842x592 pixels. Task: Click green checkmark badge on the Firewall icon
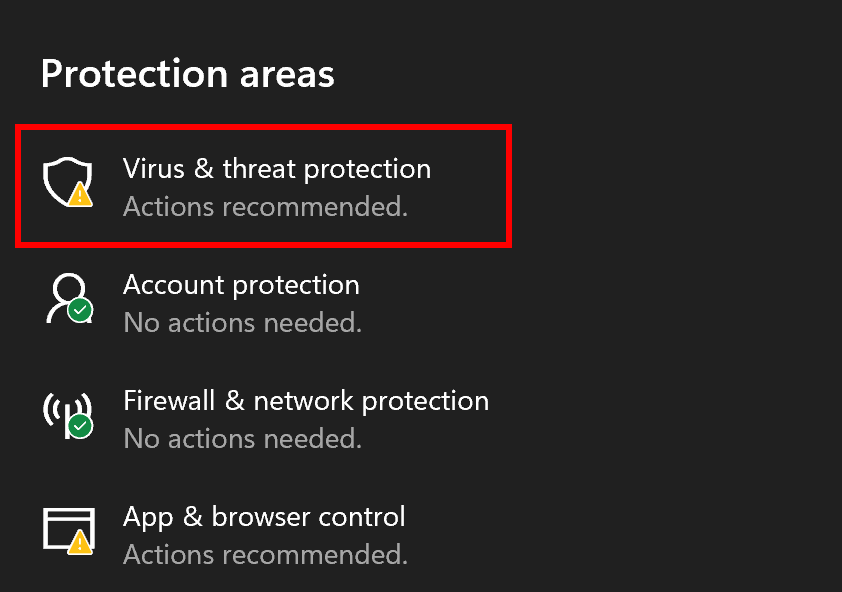(81, 426)
